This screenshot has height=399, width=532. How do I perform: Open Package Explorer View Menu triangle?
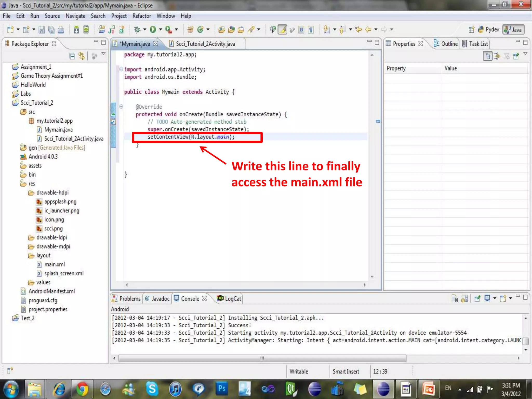tap(103, 54)
